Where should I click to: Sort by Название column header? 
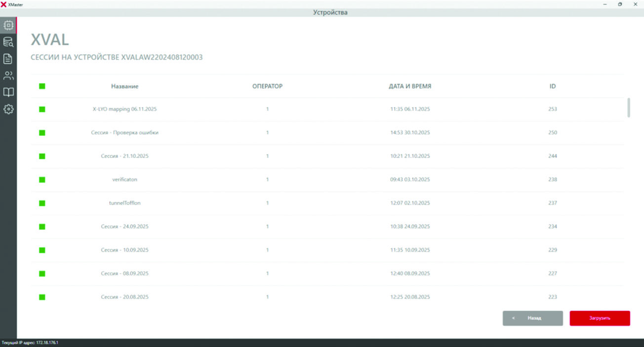[x=124, y=87]
